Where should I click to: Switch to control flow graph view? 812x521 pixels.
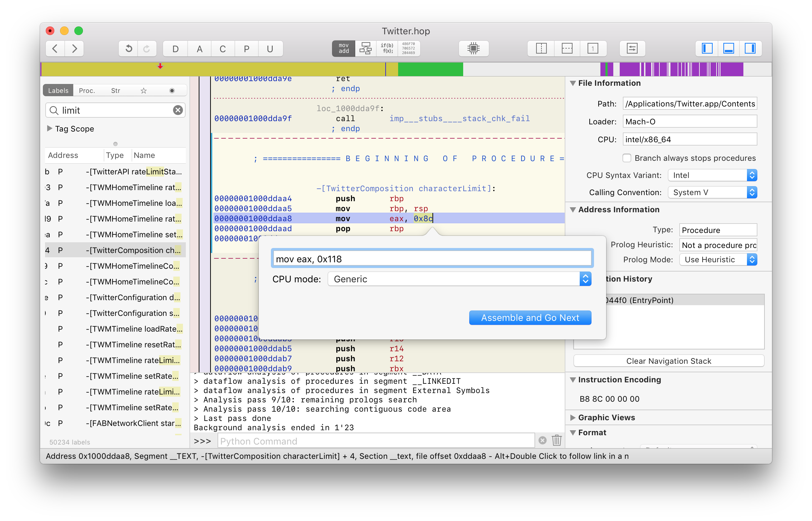point(365,48)
